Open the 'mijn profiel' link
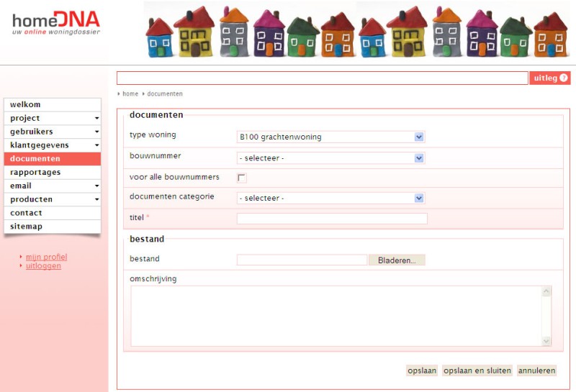Image resolution: width=576 pixels, height=392 pixels. (46, 257)
